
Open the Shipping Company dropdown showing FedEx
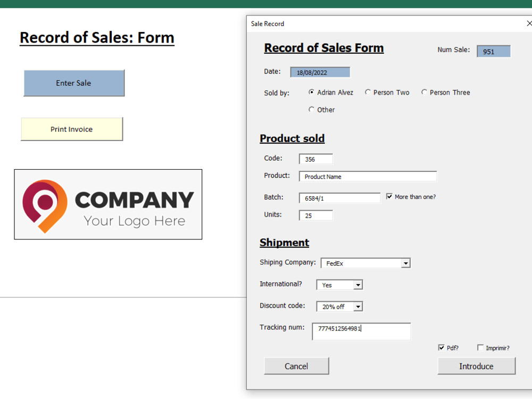click(x=406, y=263)
